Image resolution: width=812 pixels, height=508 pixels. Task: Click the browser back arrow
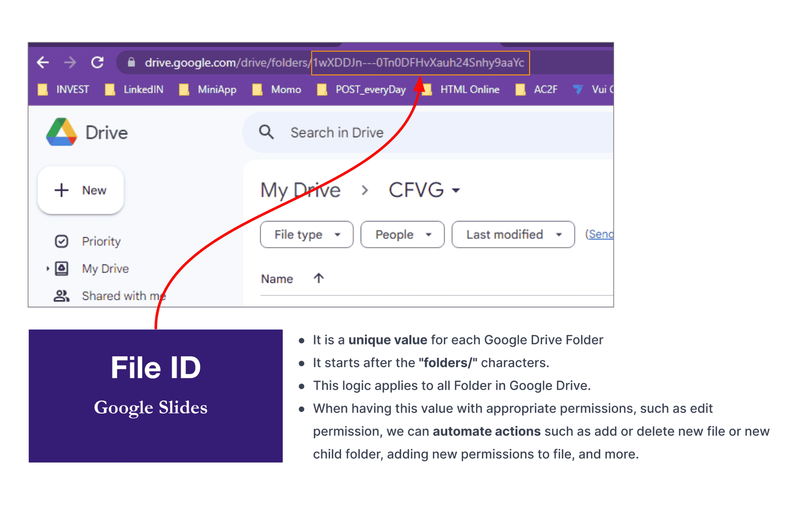point(43,62)
